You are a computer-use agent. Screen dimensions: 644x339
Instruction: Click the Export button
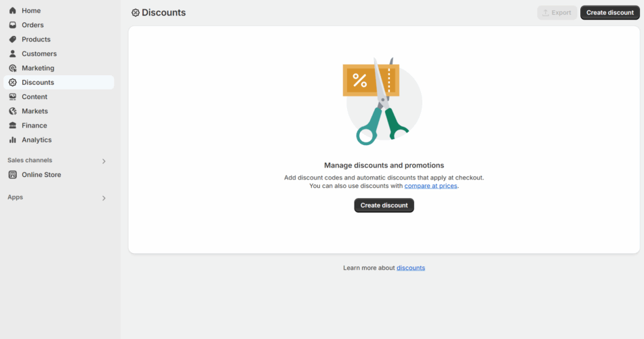point(557,13)
